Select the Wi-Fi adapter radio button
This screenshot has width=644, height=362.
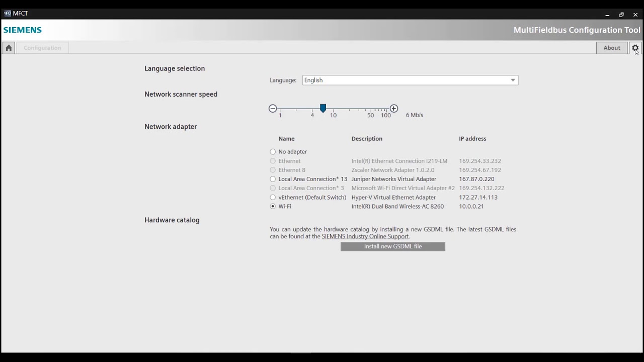tap(273, 207)
